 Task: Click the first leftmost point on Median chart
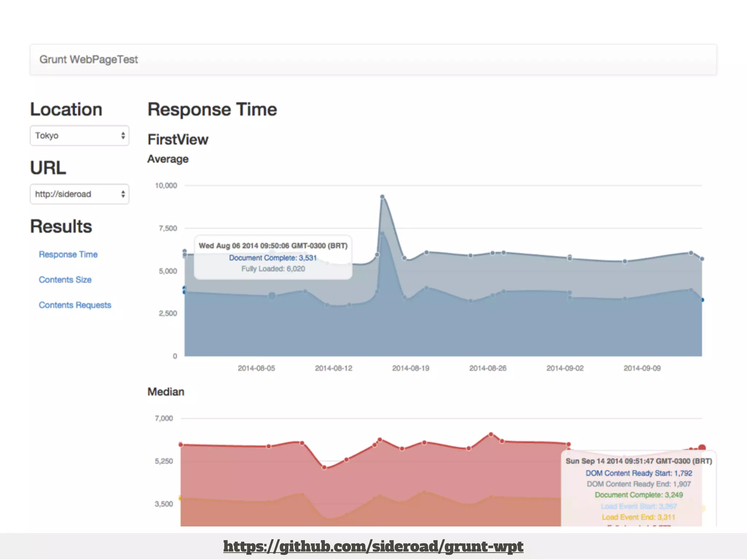tap(181, 444)
